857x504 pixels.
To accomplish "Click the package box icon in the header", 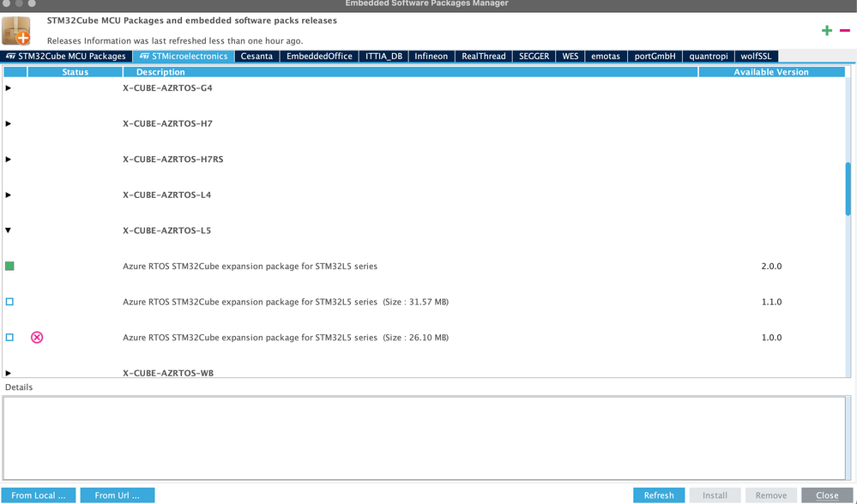I will pos(15,31).
